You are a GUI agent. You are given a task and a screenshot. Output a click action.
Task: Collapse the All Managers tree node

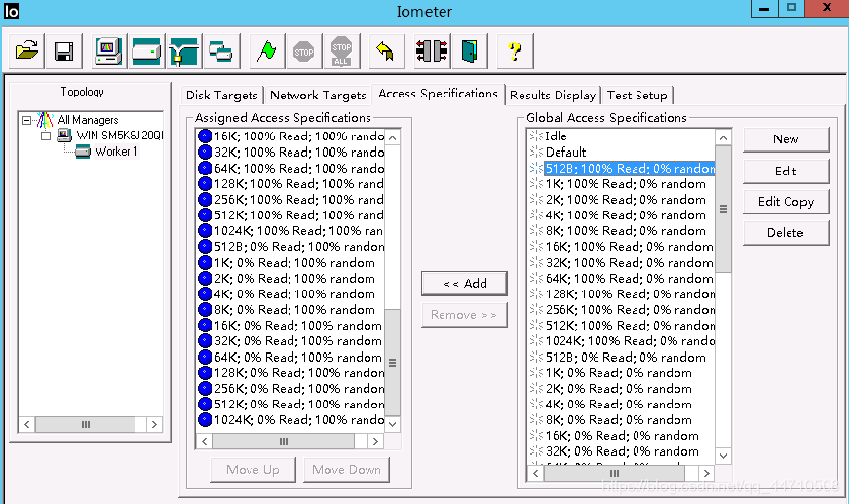pyautogui.click(x=26, y=120)
